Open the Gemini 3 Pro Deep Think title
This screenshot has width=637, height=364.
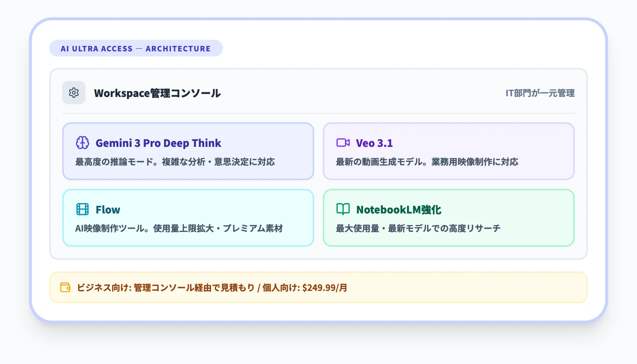pos(158,143)
